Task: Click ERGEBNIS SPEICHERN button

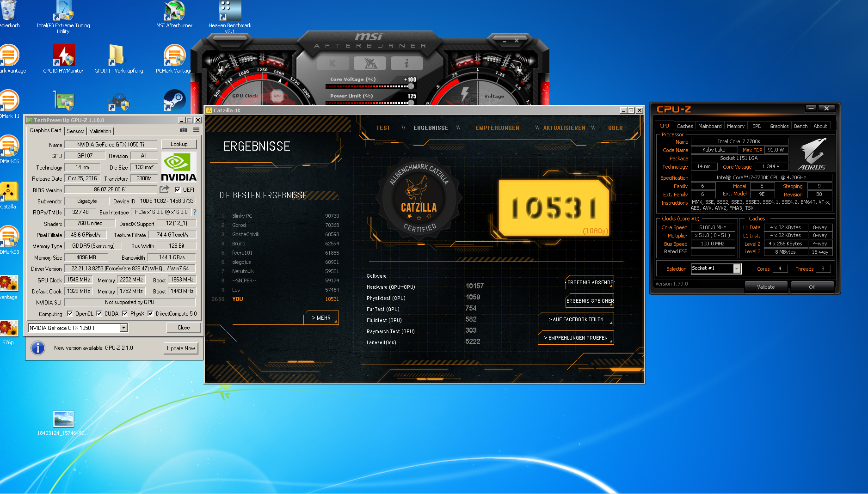Action: point(590,301)
